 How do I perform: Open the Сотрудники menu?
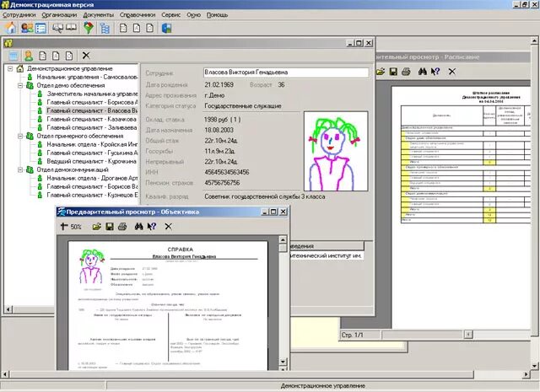coord(19,15)
